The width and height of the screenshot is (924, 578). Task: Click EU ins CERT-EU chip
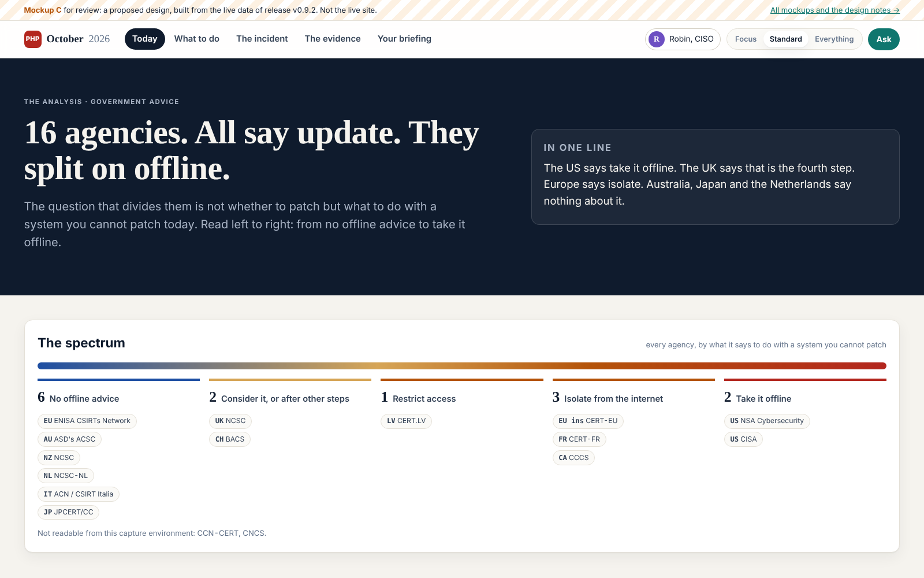[x=588, y=421]
